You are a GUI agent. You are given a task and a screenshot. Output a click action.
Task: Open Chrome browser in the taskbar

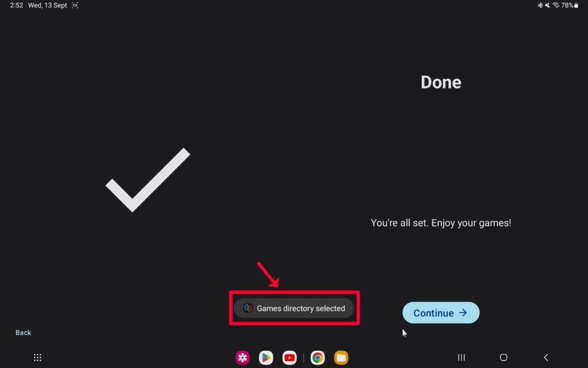pos(318,358)
